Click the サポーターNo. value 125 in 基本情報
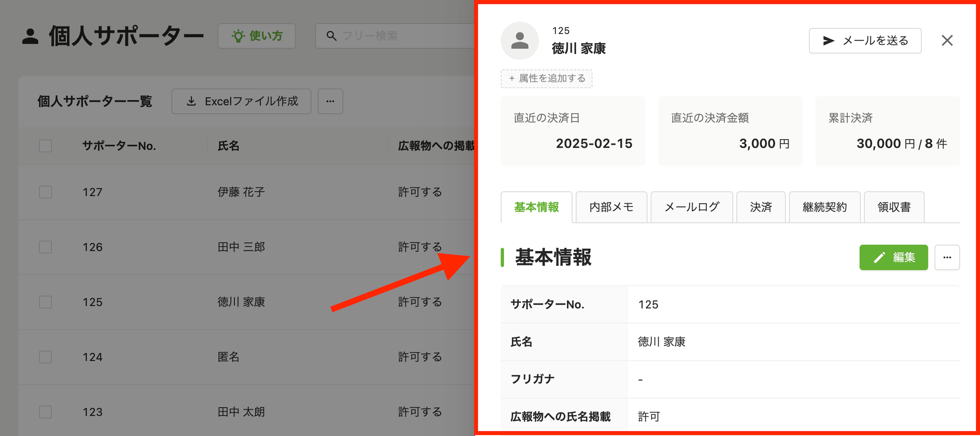980x436 pixels. [x=648, y=305]
